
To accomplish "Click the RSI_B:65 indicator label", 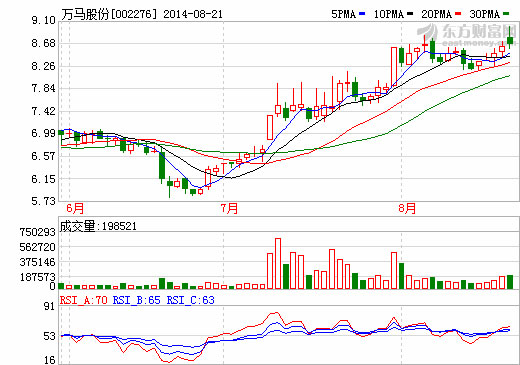I will (x=137, y=300).
